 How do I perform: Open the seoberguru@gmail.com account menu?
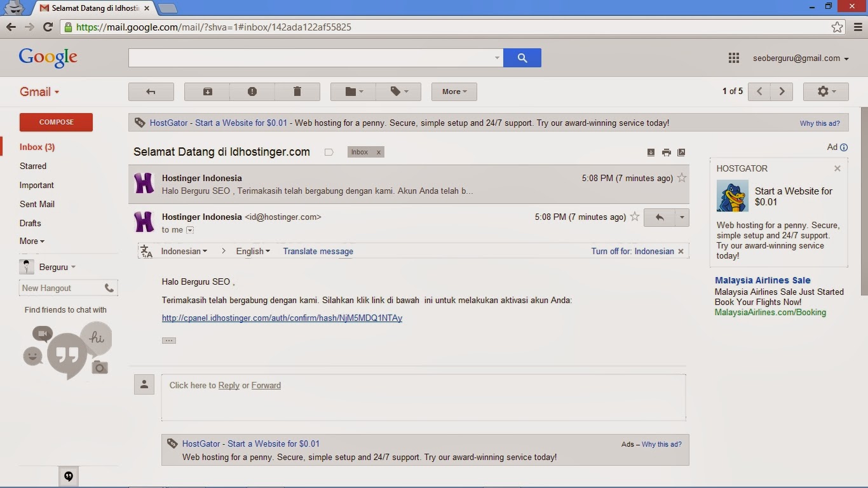click(x=801, y=58)
